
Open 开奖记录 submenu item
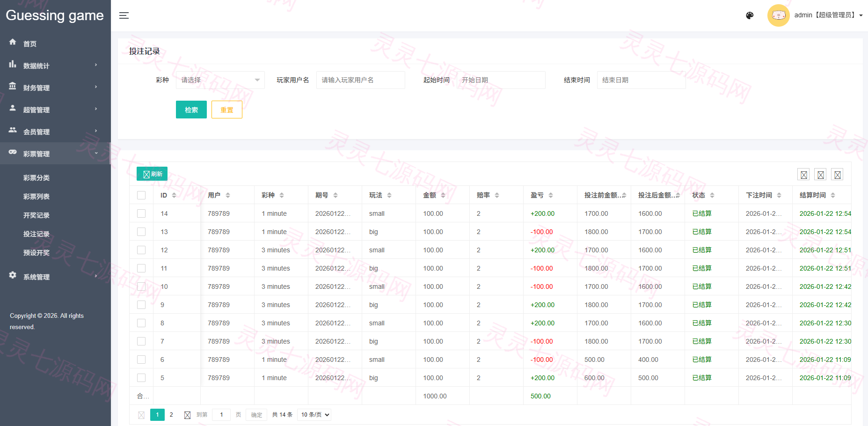point(36,215)
